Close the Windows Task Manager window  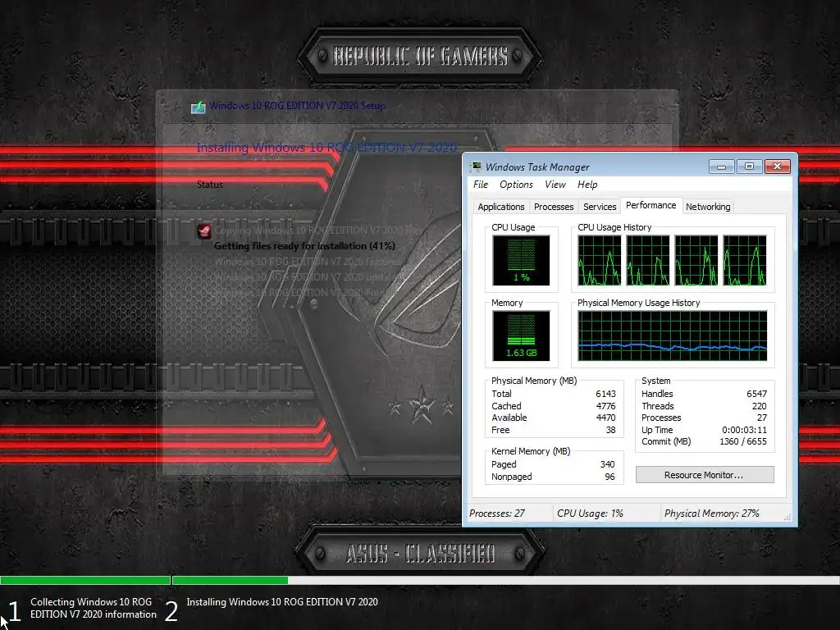[778, 167]
